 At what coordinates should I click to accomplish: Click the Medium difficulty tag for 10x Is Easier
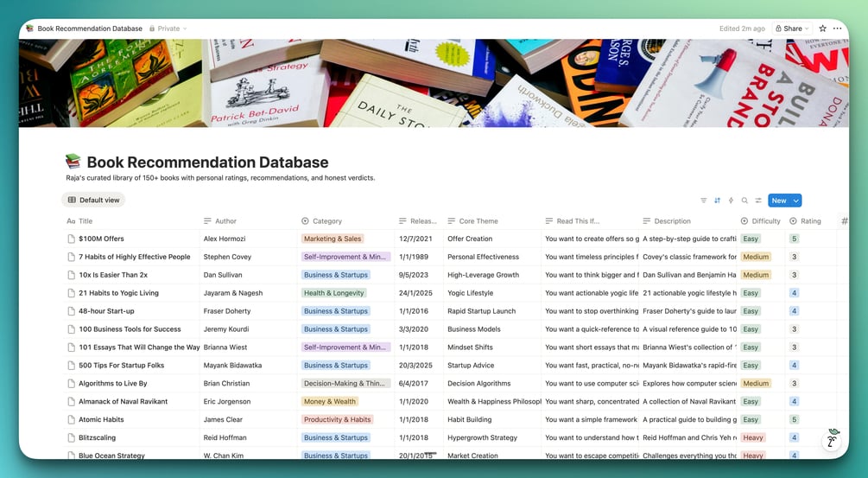click(x=757, y=275)
